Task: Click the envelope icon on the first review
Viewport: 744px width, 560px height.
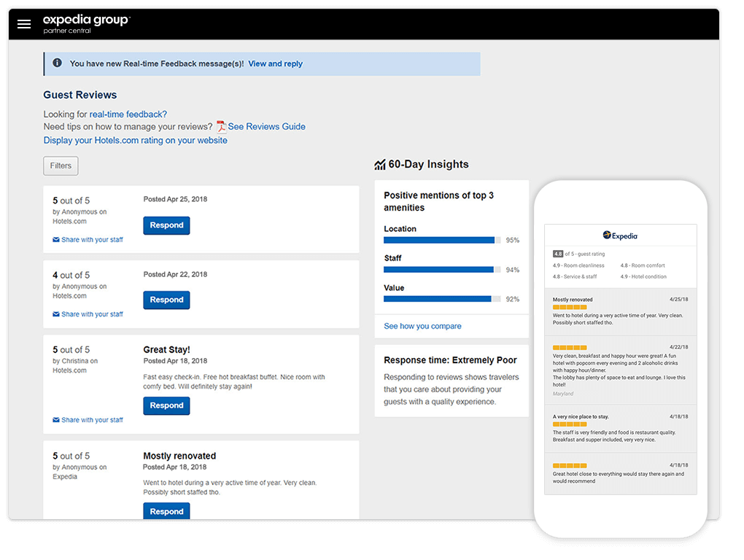Action: point(55,239)
